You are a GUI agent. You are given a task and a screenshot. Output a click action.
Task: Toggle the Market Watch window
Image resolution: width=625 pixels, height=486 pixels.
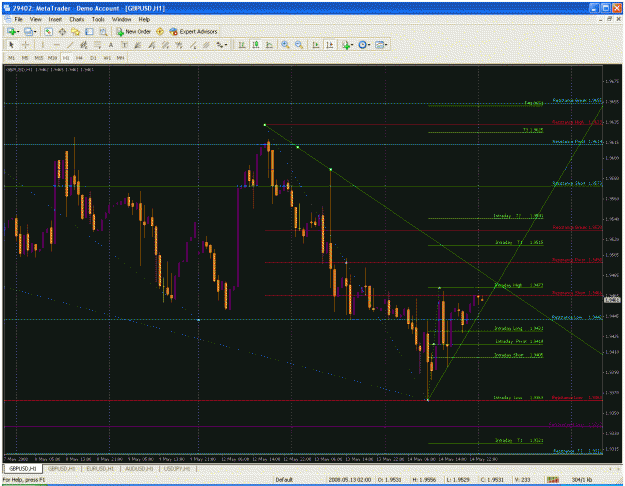point(49,31)
